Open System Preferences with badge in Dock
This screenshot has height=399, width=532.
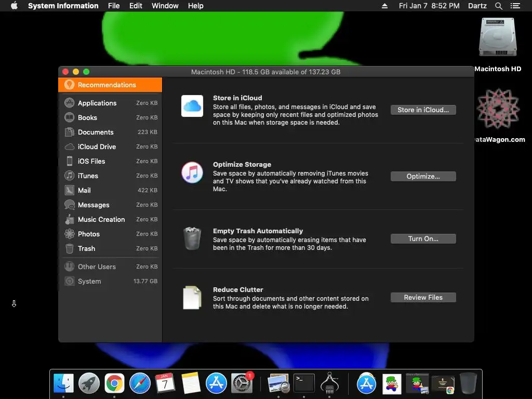click(242, 383)
